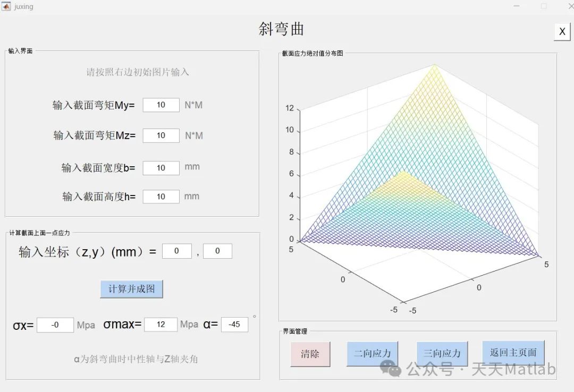574x392 pixels.
Task: Open the 三向应力 page
Action: (442, 354)
